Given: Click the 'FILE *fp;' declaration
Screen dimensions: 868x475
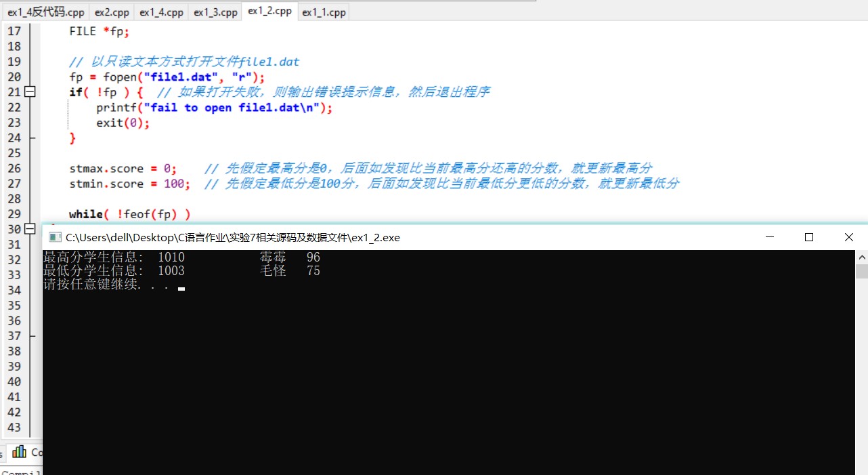Looking at the screenshot, I should [99, 31].
